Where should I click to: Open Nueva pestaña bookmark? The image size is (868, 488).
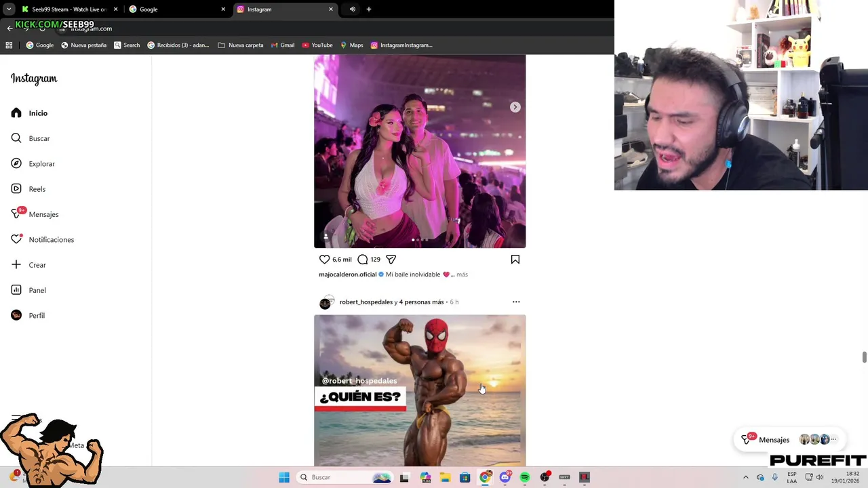pos(83,45)
